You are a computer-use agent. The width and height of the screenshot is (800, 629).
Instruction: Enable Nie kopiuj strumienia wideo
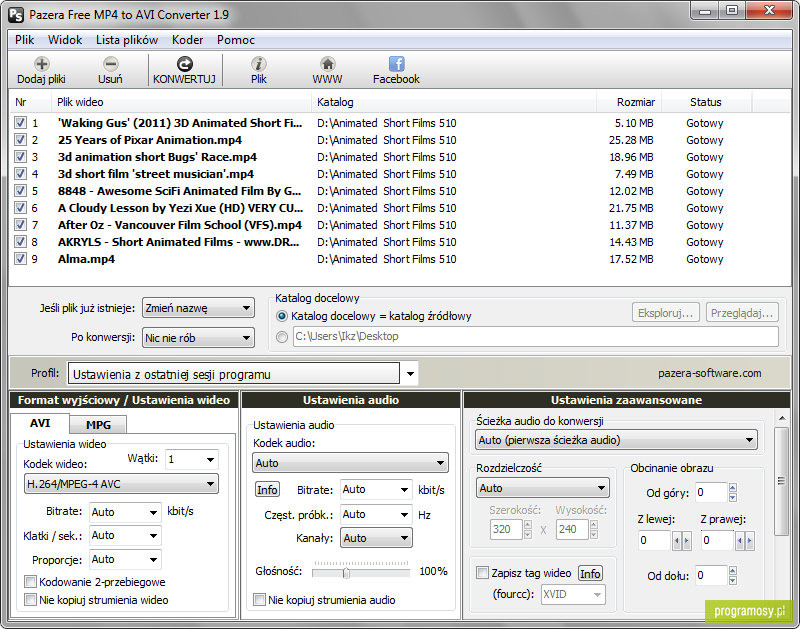31,600
